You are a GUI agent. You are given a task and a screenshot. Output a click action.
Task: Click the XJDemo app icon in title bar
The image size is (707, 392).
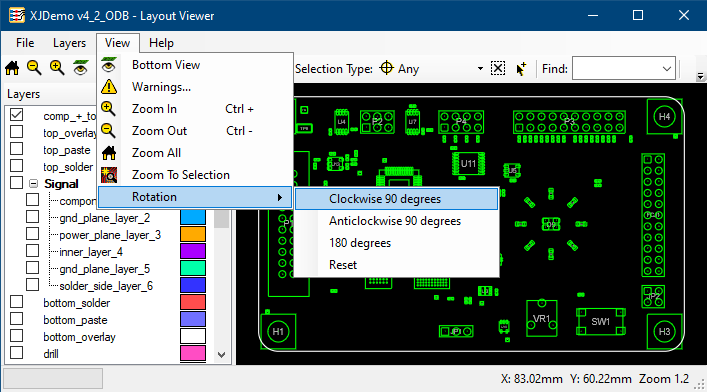[17, 15]
